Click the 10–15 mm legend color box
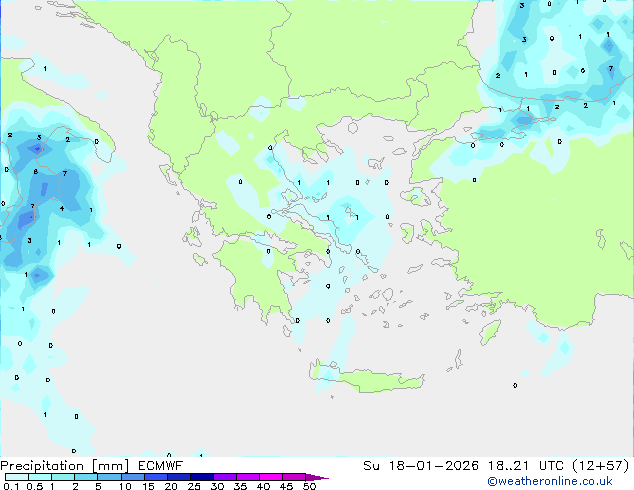The image size is (634, 490). 132,477
